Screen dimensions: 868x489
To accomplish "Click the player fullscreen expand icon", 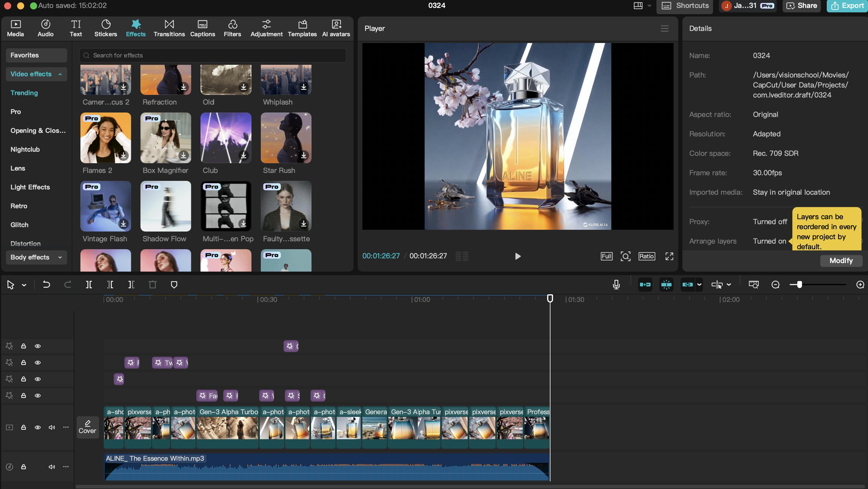I will (x=669, y=256).
